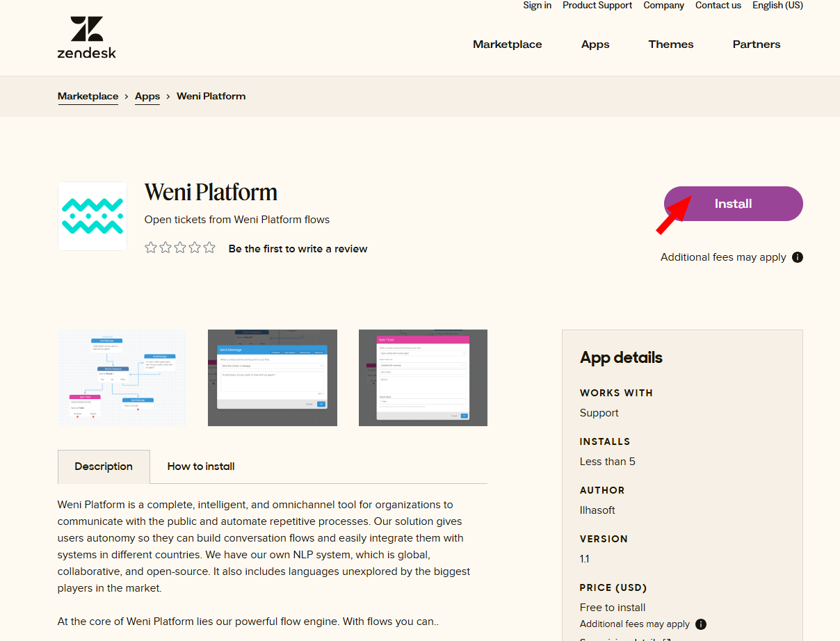Viewport: 840px width, 641px height.
Task: Go to Marketplace in breadcrumb
Action: (88, 97)
